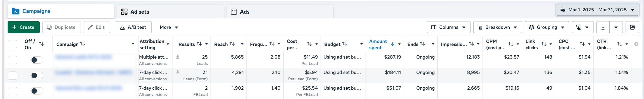The image size is (644, 99).
Task: Open the reports icon dropdown
Action: pyautogui.click(x=582, y=27)
